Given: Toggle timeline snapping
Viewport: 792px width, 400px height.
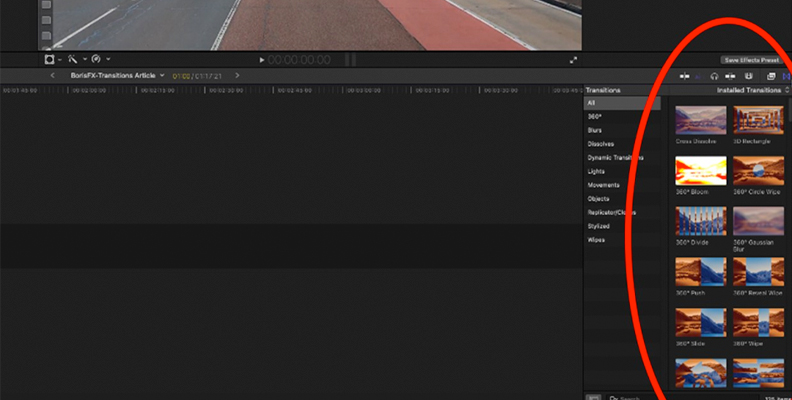Looking at the screenshot, I should (730, 76).
